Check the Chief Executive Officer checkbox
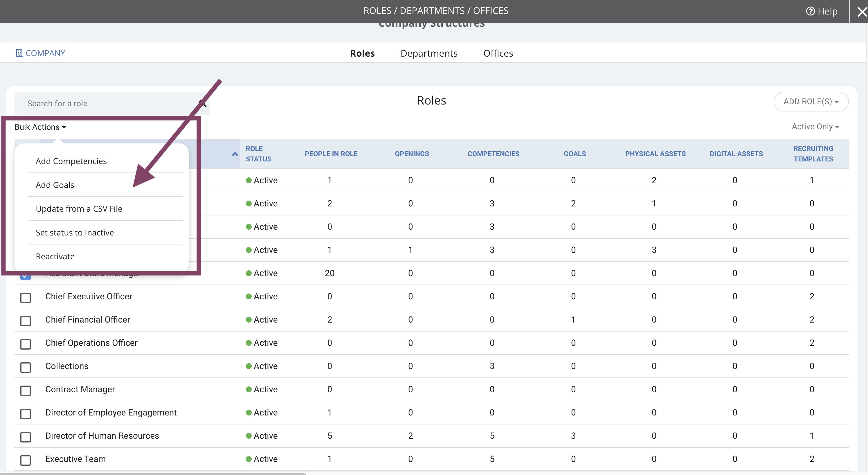 [26, 297]
